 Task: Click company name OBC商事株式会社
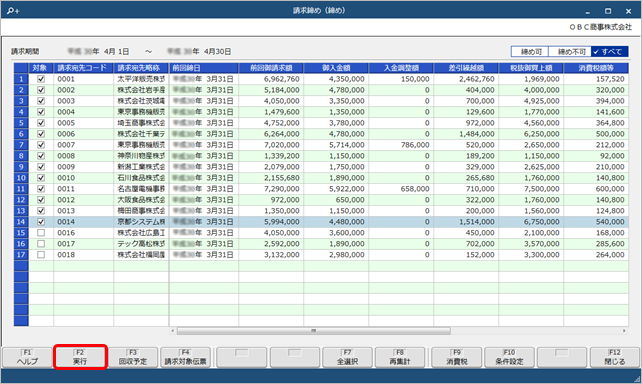coord(600,27)
